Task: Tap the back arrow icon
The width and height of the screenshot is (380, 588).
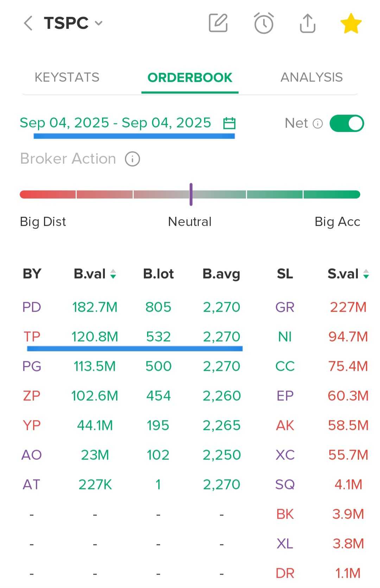Action: click(x=28, y=23)
